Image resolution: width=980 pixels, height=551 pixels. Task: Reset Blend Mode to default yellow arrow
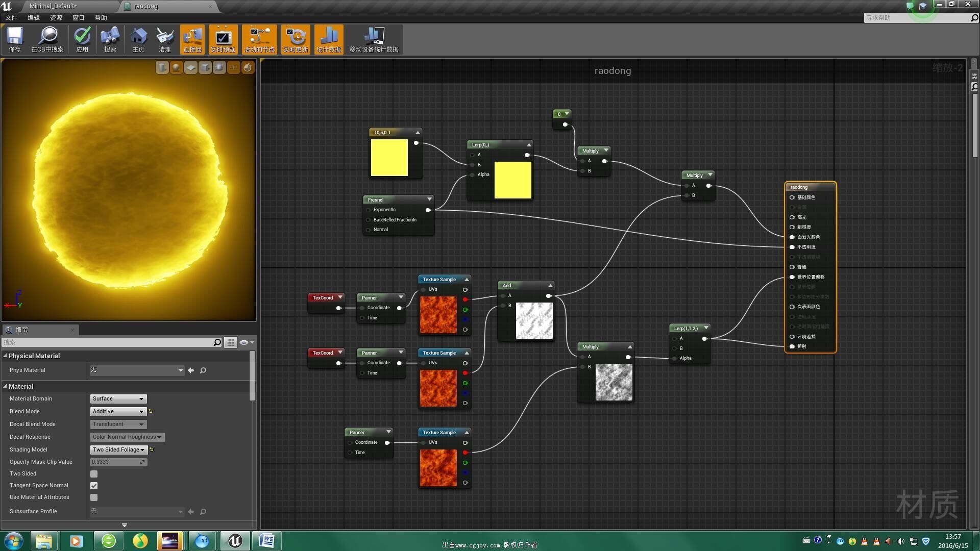151,411
